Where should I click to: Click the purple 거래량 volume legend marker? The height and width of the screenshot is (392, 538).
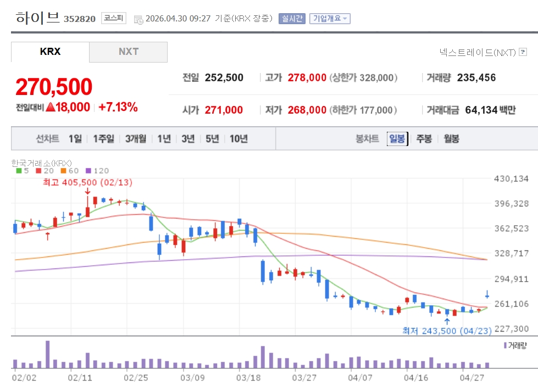click(505, 345)
